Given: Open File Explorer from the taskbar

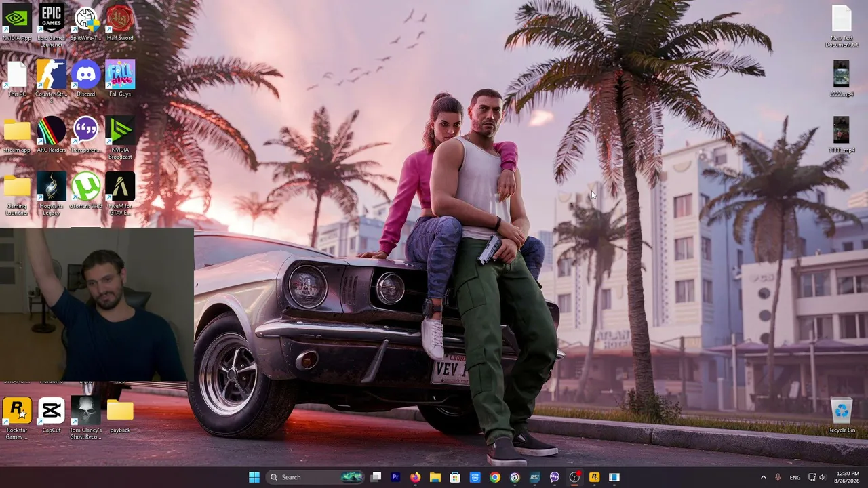Looking at the screenshot, I should 435,477.
